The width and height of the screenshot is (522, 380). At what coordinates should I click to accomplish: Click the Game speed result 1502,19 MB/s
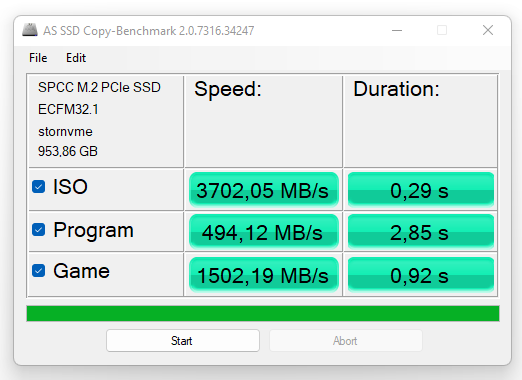[264, 275]
